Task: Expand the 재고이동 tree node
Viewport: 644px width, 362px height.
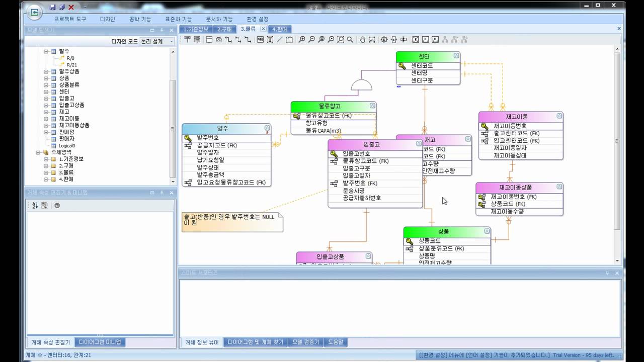Action: click(46, 118)
